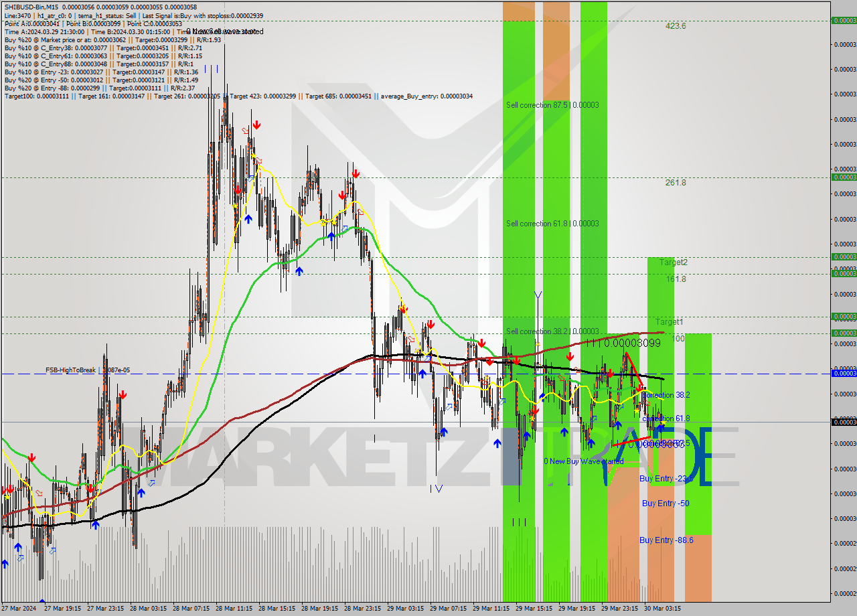Click the 'Target100: 0.00003111' summary line

[238, 96]
